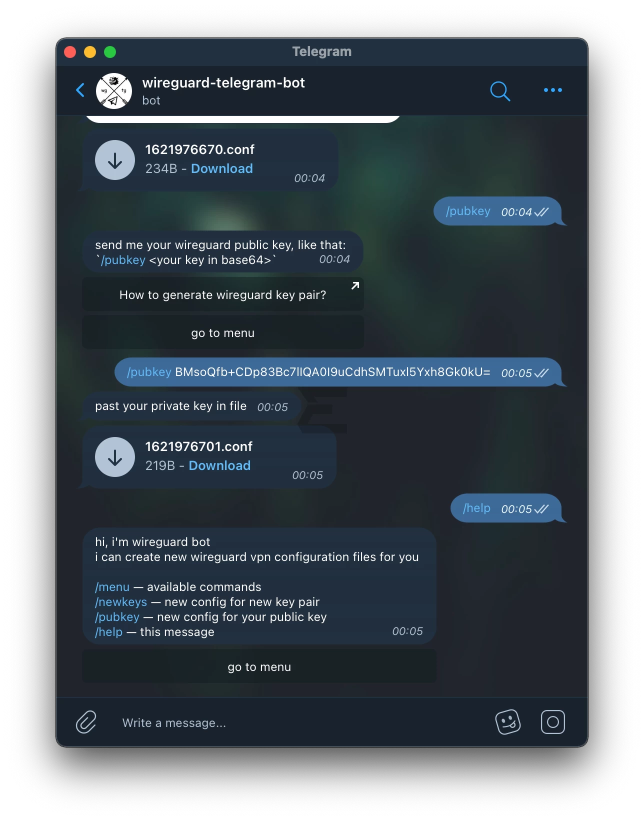The height and width of the screenshot is (821, 644).
Task: Open the wireguard-telegram-bot title for profile
Action: (x=223, y=83)
